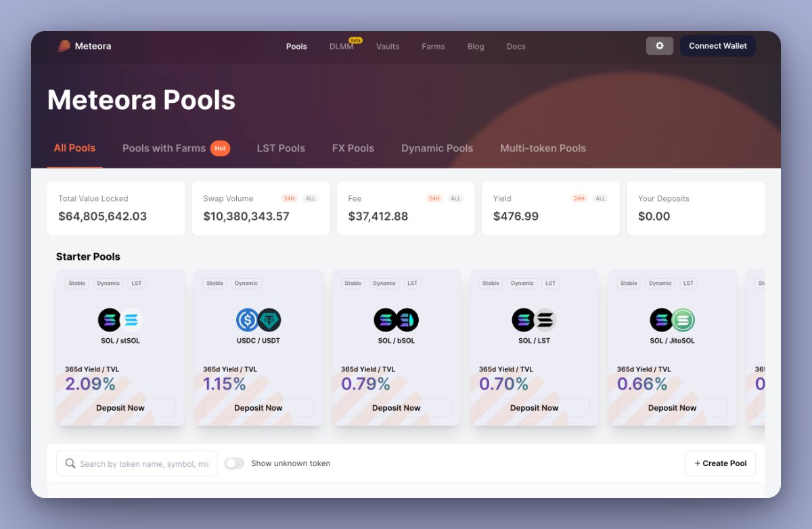The height and width of the screenshot is (529, 812).
Task: Focus the token name search field
Action: click(x=137, y=463)
